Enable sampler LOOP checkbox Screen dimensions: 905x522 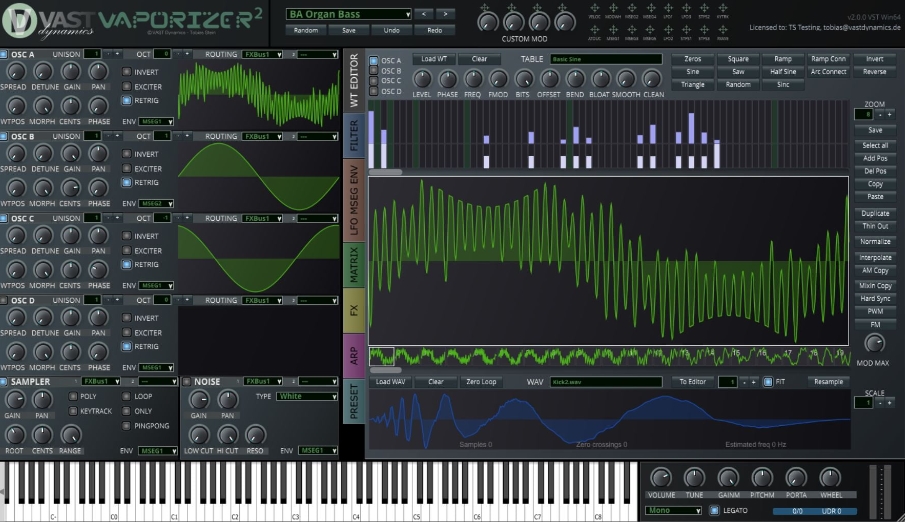pyautogui.click(x=126, y=396)
